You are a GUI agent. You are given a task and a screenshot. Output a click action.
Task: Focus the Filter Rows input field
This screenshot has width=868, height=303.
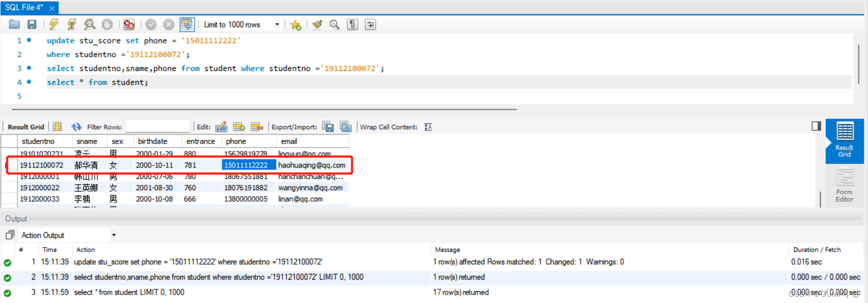click(x=158, y=126)
